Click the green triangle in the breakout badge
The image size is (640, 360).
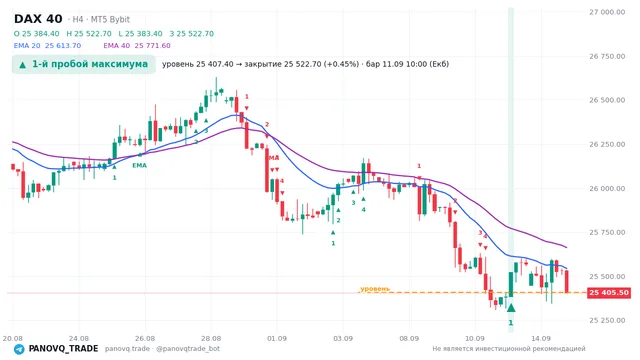point(22,64)
